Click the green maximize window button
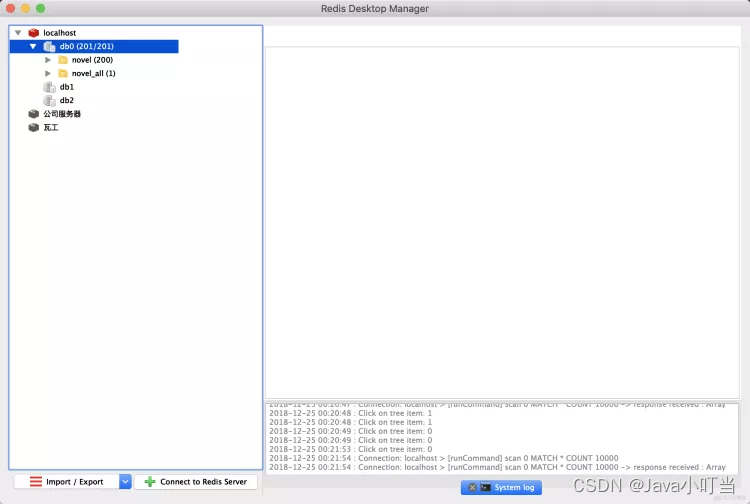750x504 pixels. click(x=41, y=8)
